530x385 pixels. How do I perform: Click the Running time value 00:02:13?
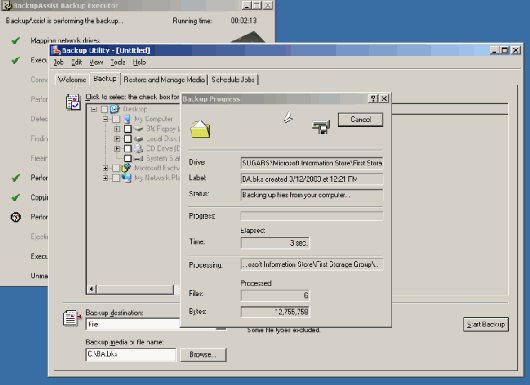point(244,21)
